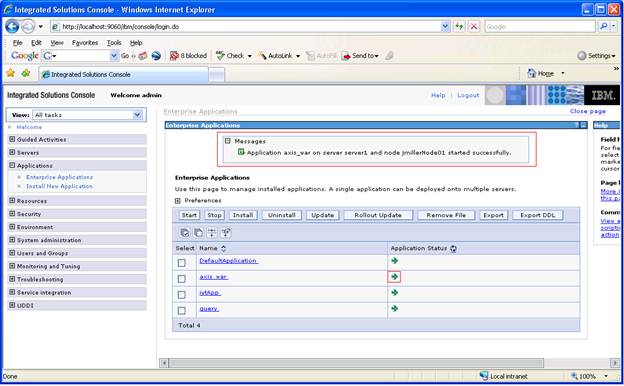Click the Favorites star icon
The width and height of the screenshot is (624, 386).
[11, 73]
